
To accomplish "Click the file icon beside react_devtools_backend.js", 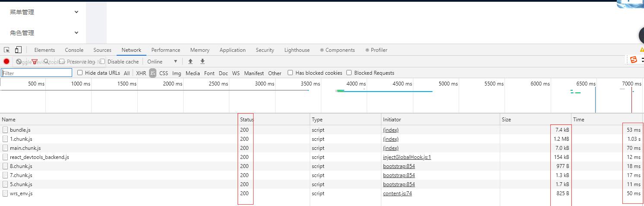I will click(5, 157).
